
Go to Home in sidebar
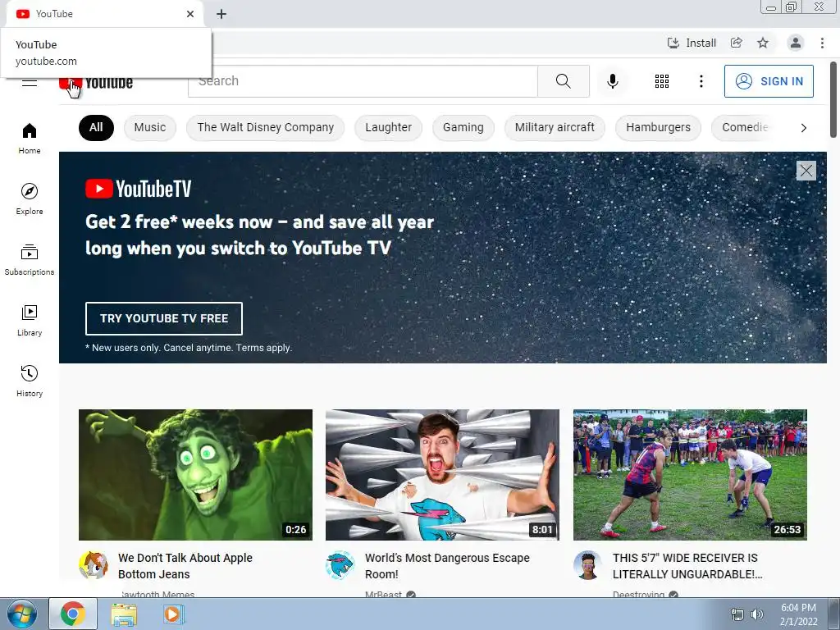click(30, 139)
